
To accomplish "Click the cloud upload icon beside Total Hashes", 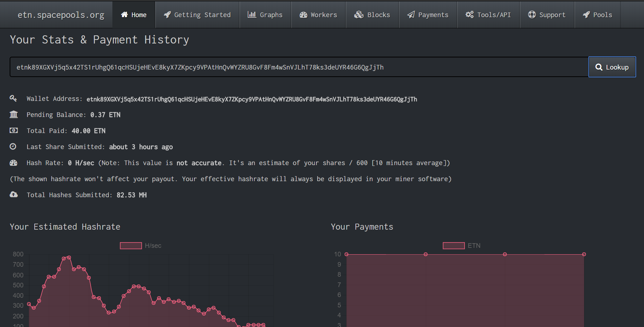I will (14, 194).
